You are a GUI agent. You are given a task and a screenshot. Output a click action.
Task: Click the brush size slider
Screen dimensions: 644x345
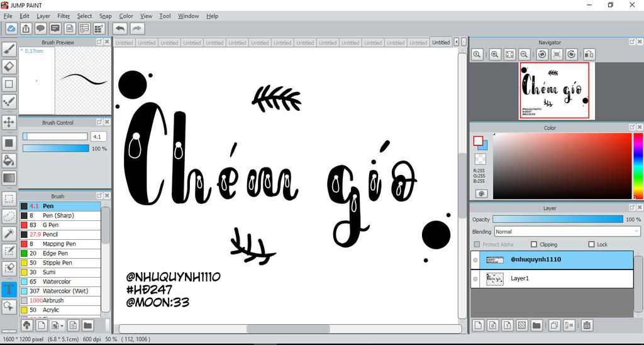(55, 137)
